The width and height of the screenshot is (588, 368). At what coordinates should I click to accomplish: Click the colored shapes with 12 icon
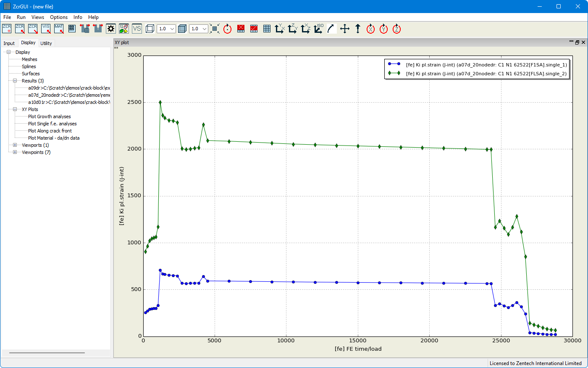(124, 29)
